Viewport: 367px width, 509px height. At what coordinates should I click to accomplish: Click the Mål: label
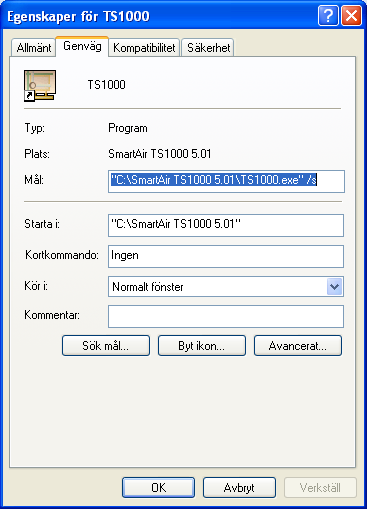coord(34,180)
